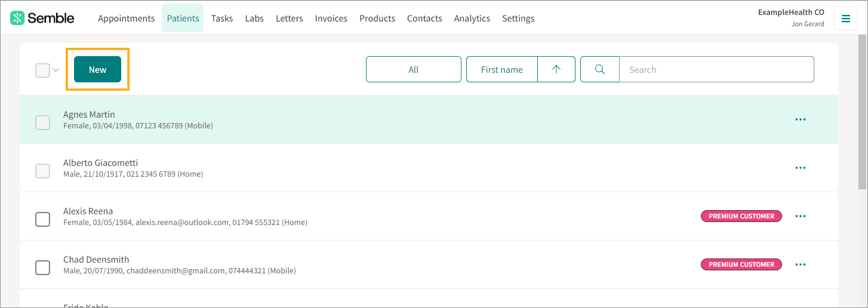The height and width of the screenshot is (308, 868).
Task: Open the All filter dropdown
Action: pos(414,69)
